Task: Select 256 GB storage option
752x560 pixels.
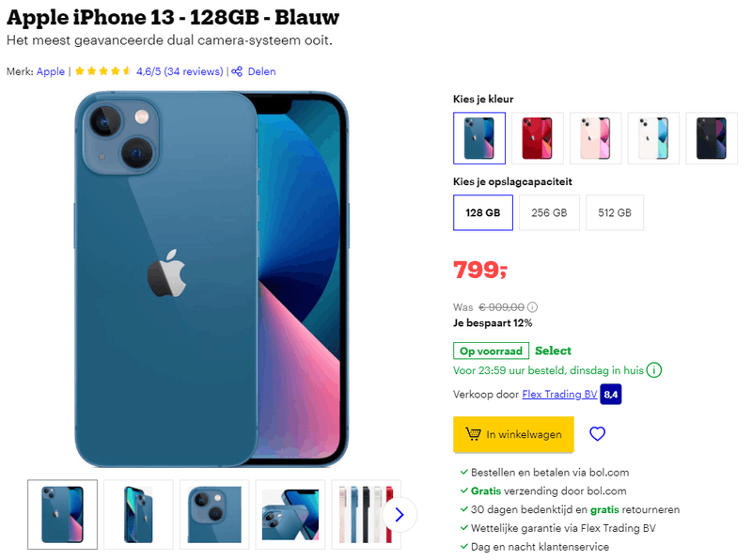Action: (549, 212)
